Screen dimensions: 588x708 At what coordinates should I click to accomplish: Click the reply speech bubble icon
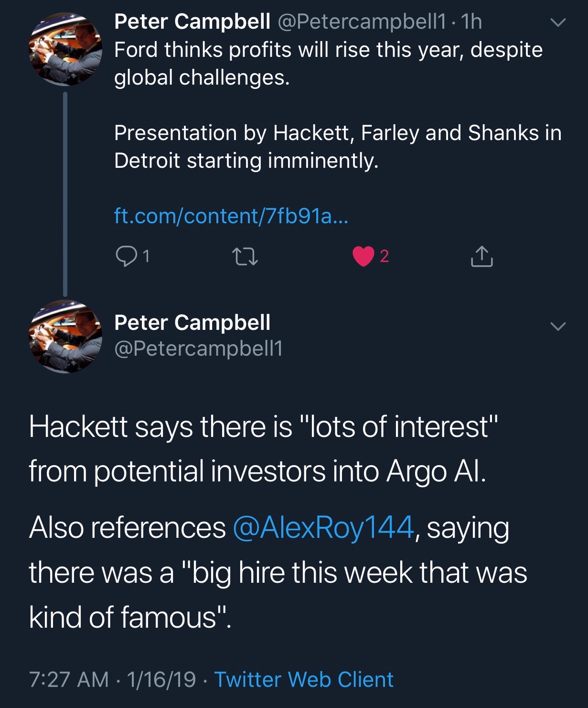pos(126,256)
